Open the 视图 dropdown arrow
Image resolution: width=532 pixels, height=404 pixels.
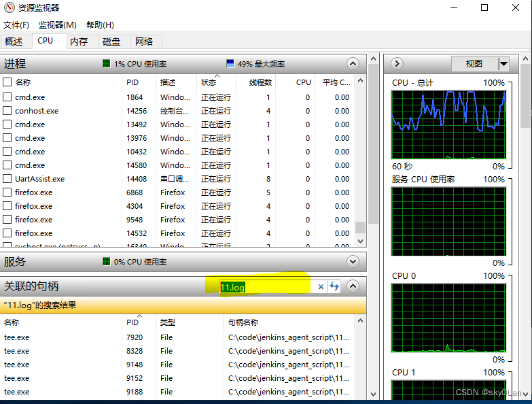tap(503, 63)
